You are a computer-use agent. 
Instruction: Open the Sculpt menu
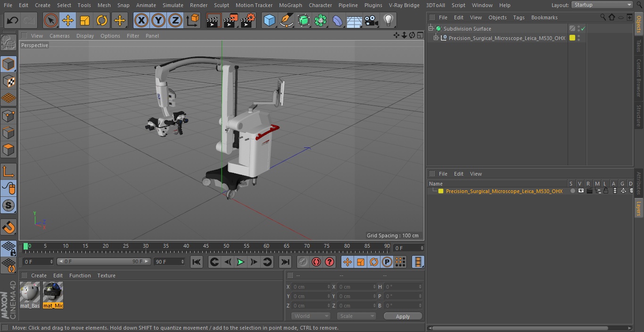pos(221,5)
